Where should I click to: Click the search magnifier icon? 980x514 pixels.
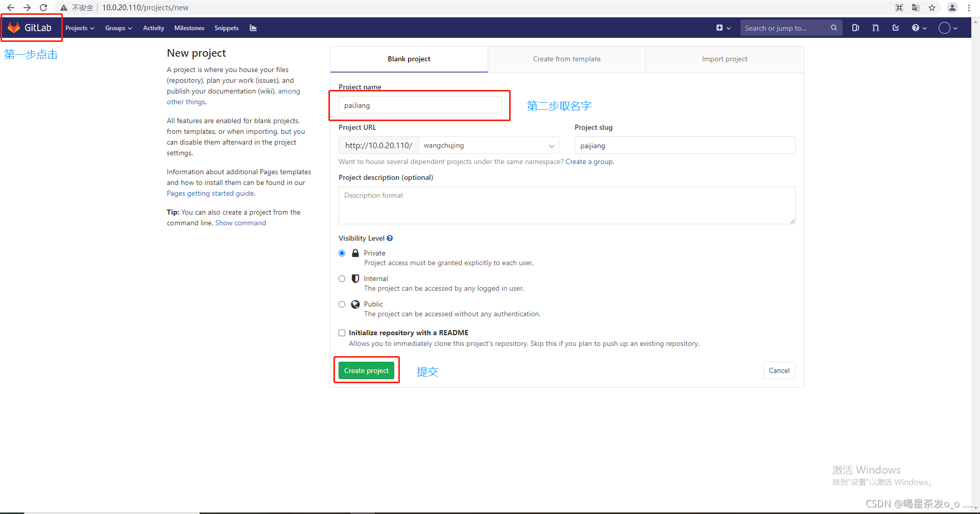[833, 28]
